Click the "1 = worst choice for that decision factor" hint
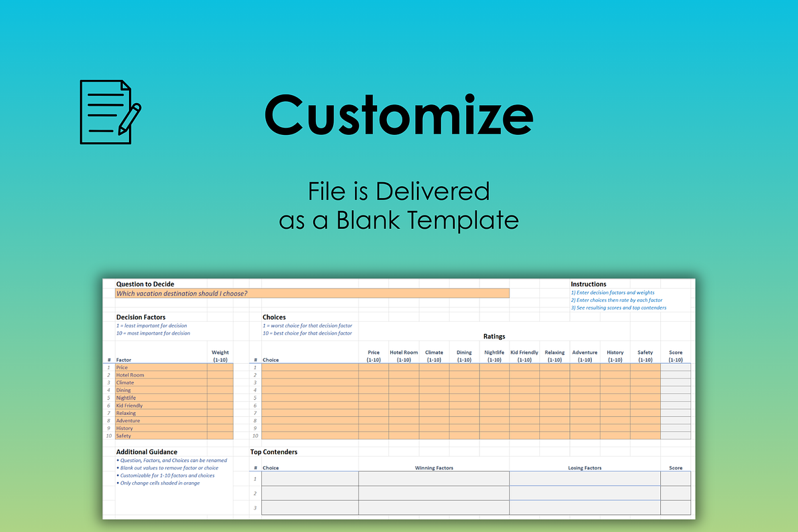798x532 pixels. (307, 326)
